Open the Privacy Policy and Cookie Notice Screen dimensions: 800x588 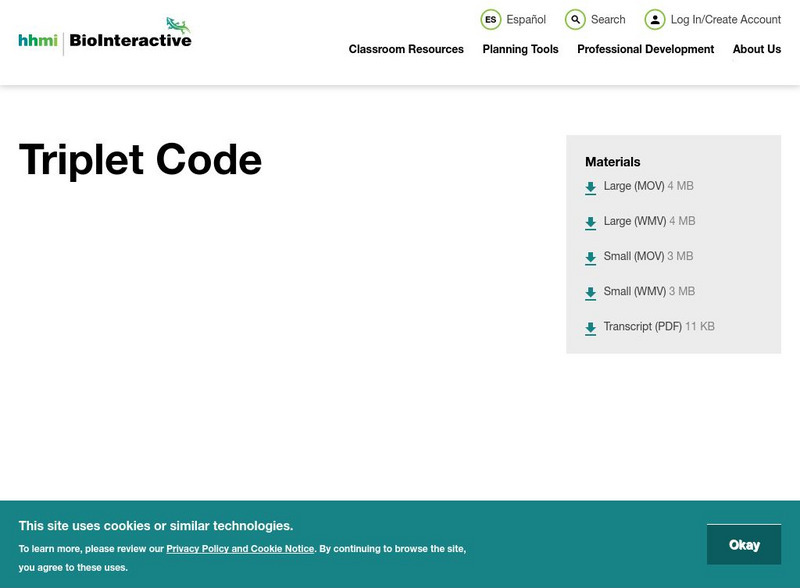(x=238, y=548)
